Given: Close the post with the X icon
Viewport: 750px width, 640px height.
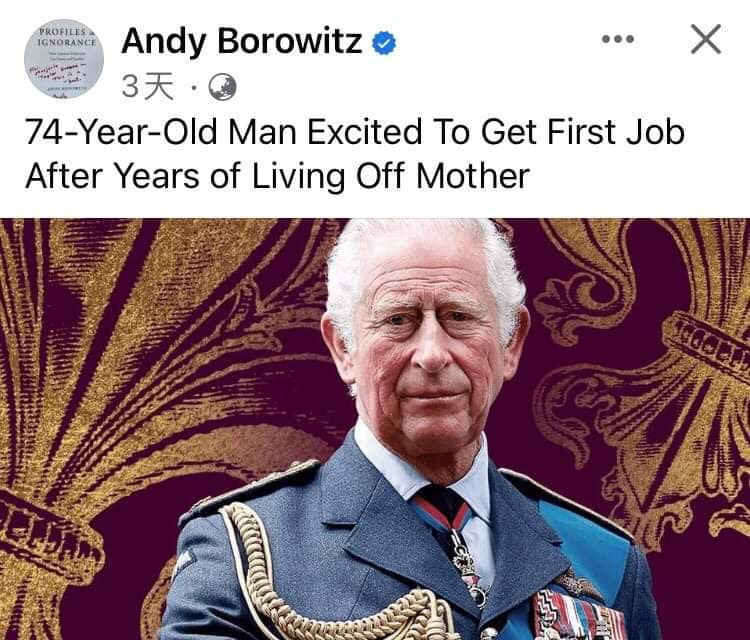Looking at the screenshot, I should (x=706, y=39).
